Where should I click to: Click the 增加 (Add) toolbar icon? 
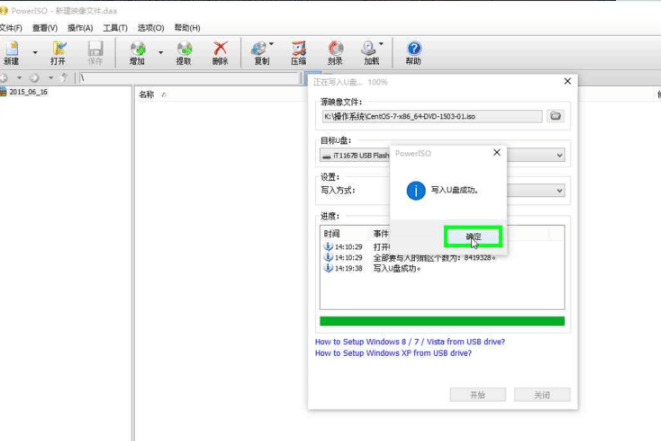point(137,52)
